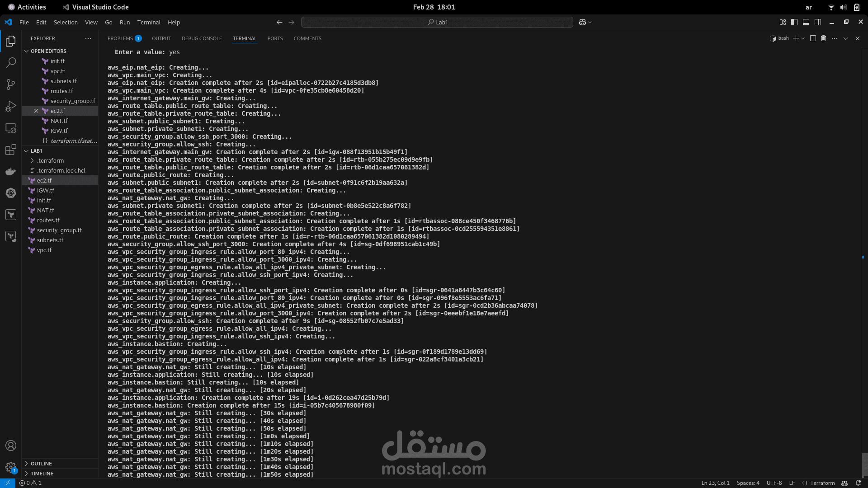Expand the OUTLINE section
This screenshot has height=488, width=868.
[x=41, y=464]
